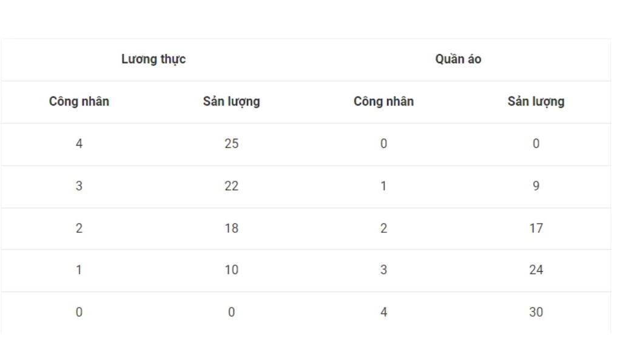
Task: Click worker count 4 under Quần áo
Action: (384, 312)
